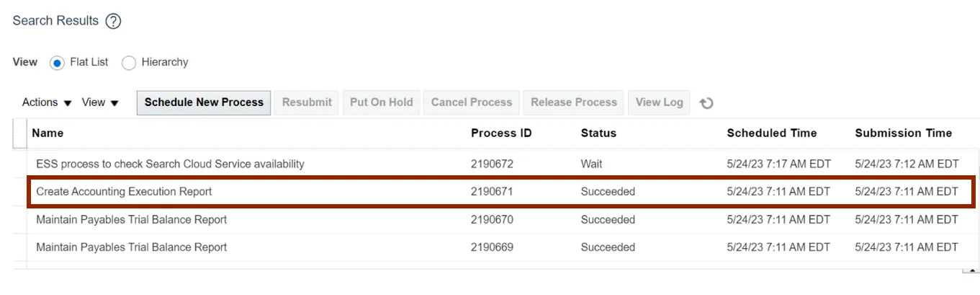Click the Status column header
This screenshot has width=980, height=295.
[x=598, y=133]
